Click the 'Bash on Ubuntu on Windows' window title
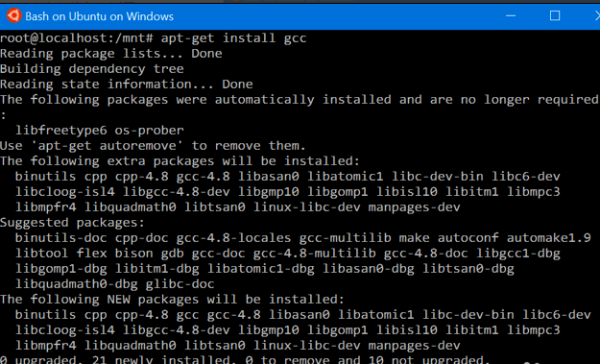This screenshot has width=600, height=364. click(x=99, y=16)
